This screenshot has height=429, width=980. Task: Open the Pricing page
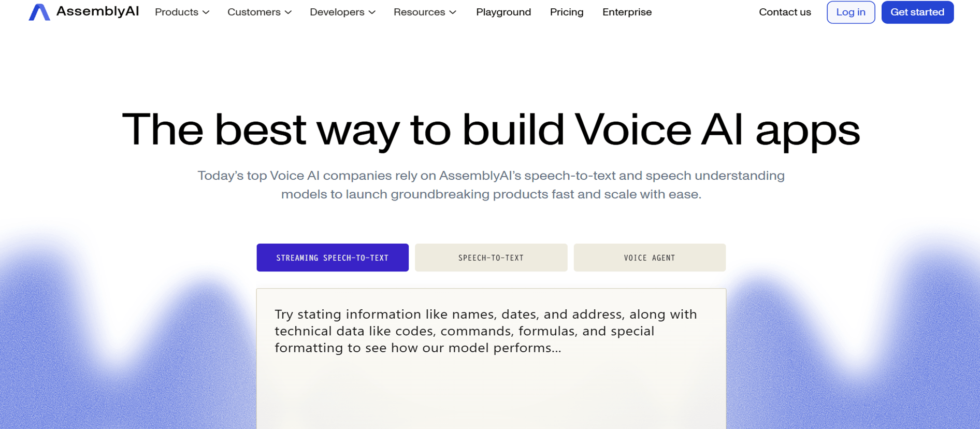point(567,12)
